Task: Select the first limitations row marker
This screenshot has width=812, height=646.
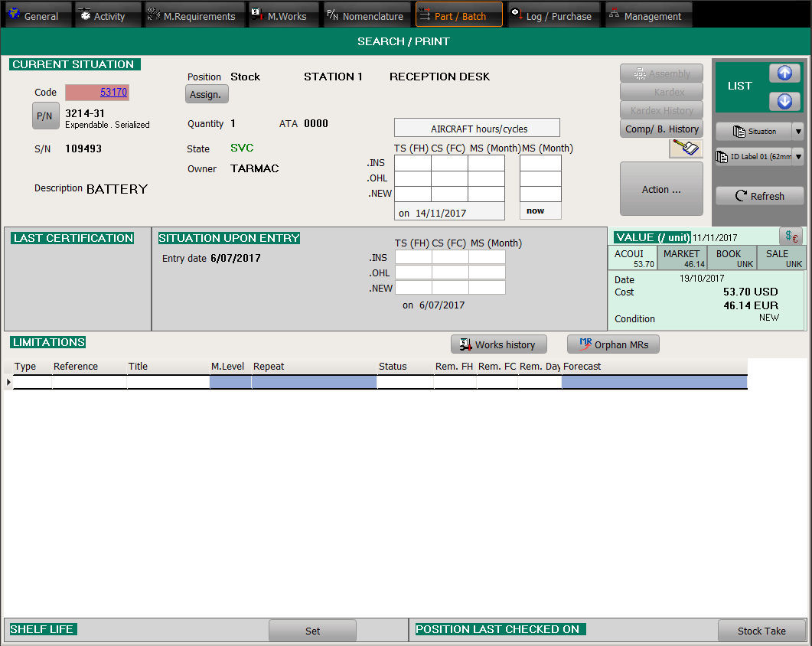Action: [8, 382]
